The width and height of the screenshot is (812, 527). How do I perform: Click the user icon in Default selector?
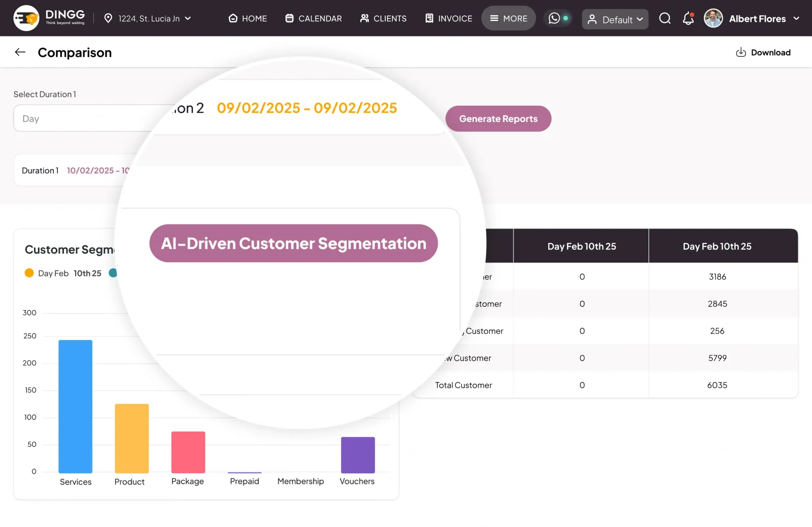592,19
